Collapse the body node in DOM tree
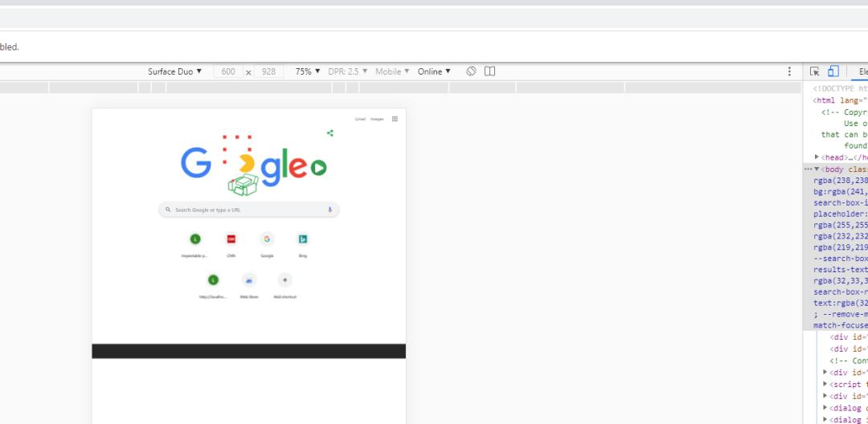Screen dimensions: 868x424 tap(817, 169)
